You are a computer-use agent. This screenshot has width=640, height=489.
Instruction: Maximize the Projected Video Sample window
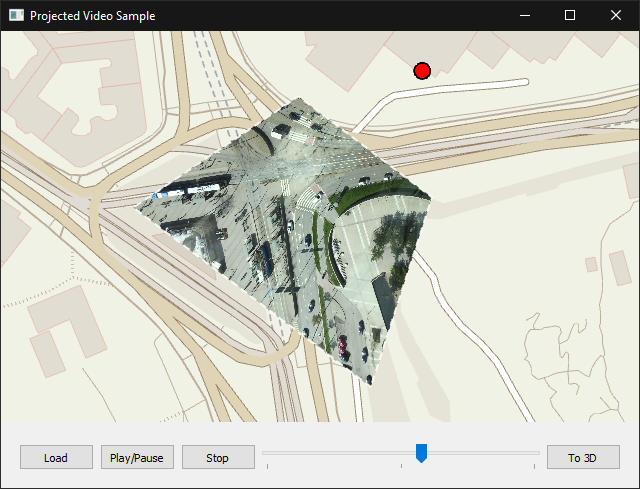[x=570, y=15]
